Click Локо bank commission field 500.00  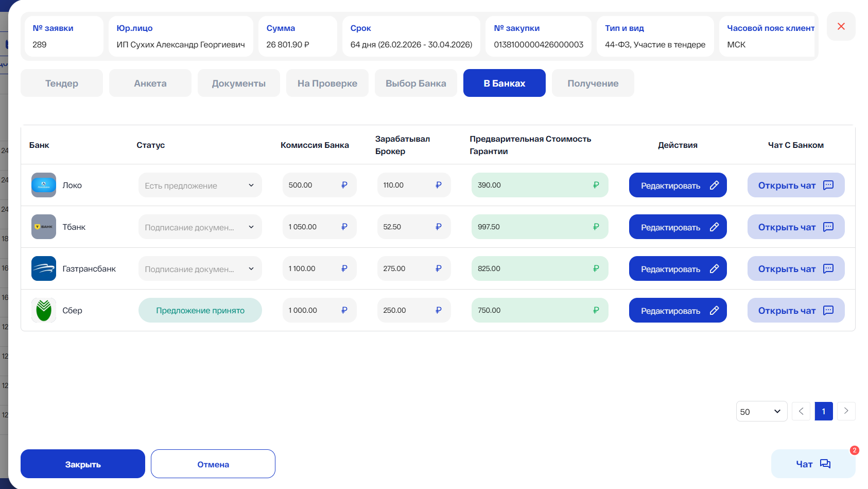click(x=319, y=185)
